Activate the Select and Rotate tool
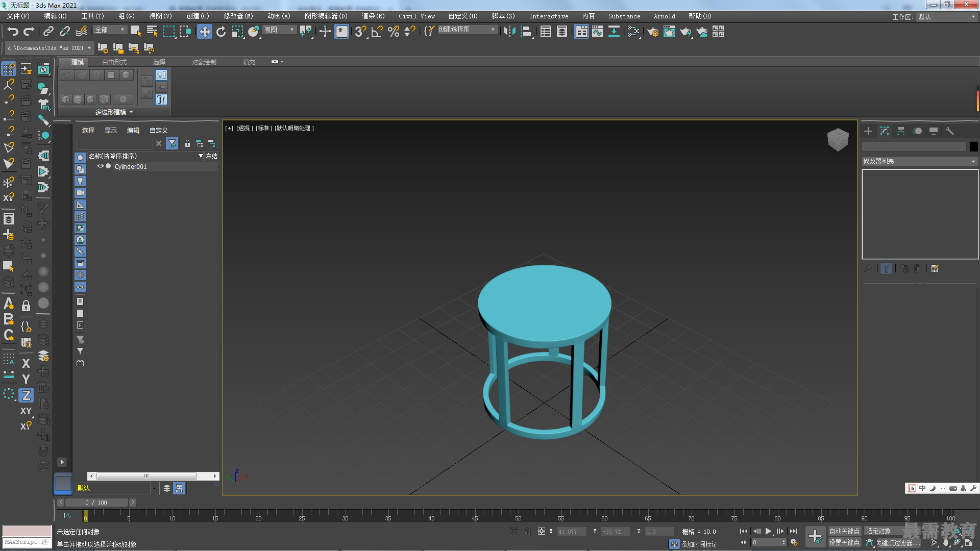This screenshot has height=551, width=980. click(221, 32)
